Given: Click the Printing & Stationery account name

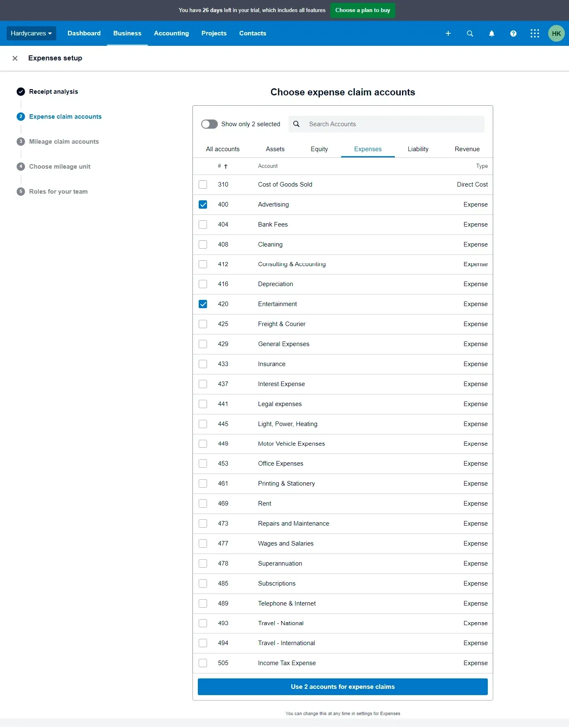Looking at the screenshot, I should (287, 484).
